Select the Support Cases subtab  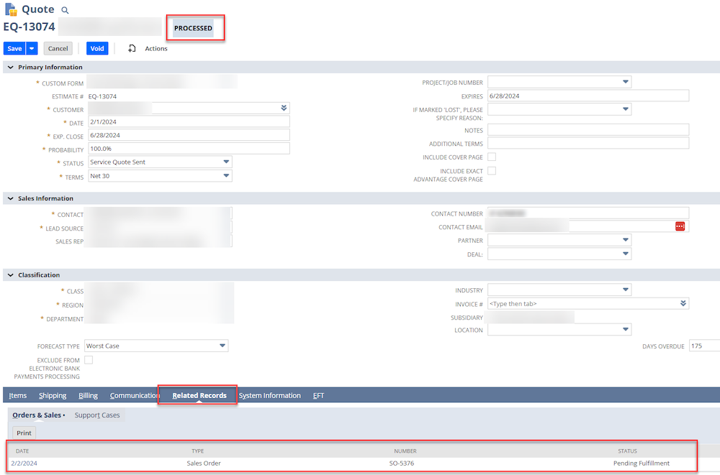click(x=97, y=415)
